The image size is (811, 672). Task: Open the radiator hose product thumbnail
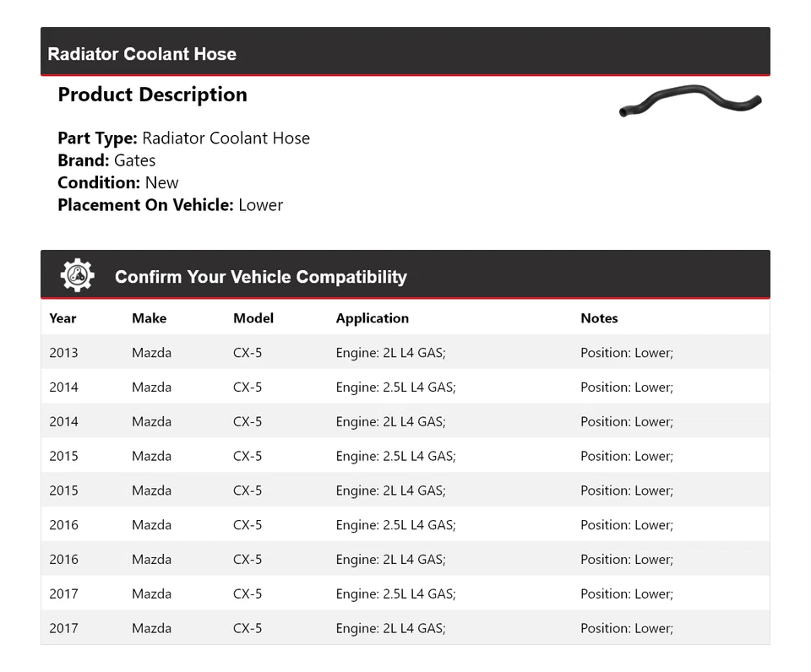tap(690, 100)
